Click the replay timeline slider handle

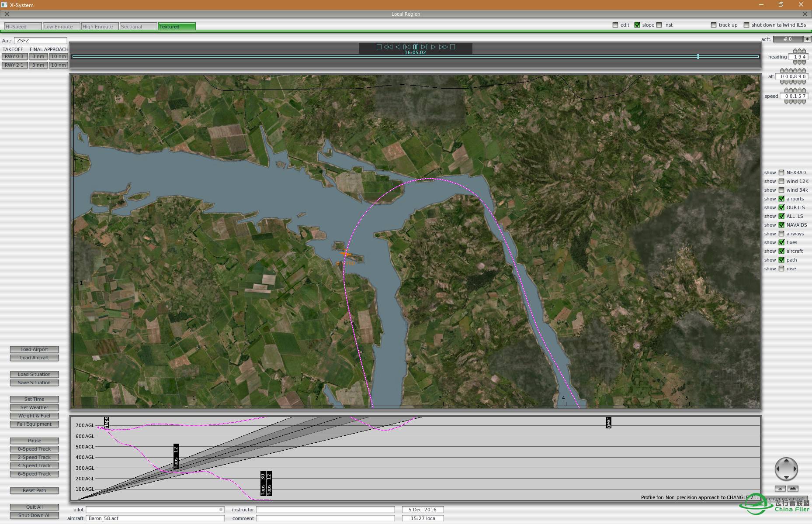click(698, 56)
